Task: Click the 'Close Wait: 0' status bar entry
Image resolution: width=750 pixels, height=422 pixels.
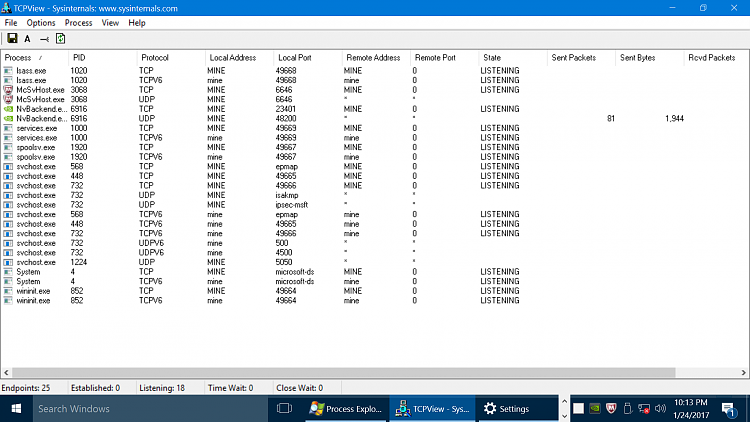Action: point(299,388)
